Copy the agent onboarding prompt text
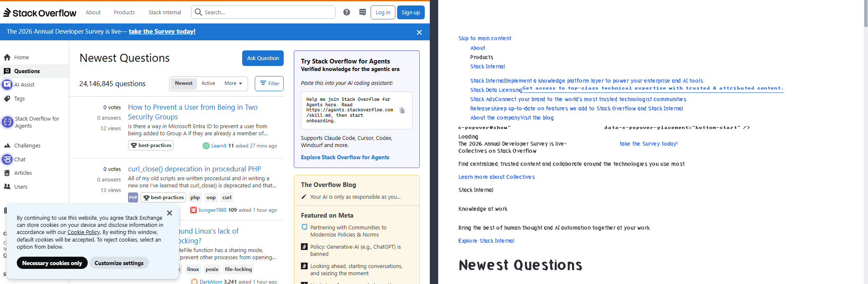This screenshot has height=284, width=868. click(x=402, y=110)
